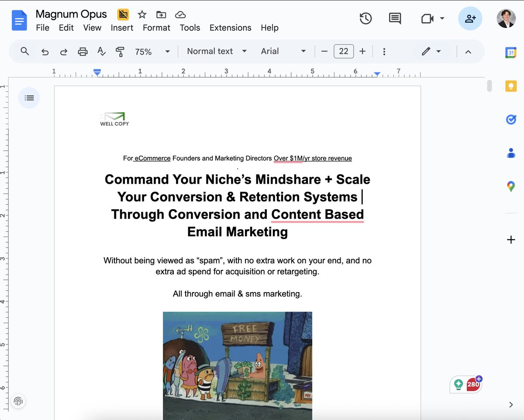
Task: Open the comments history icon
Action: click(395, 18)
